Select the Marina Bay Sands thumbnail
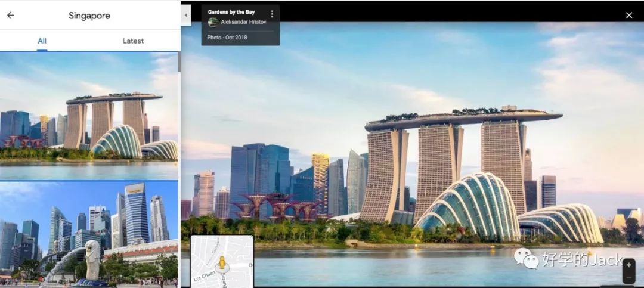 coord(89,116)
